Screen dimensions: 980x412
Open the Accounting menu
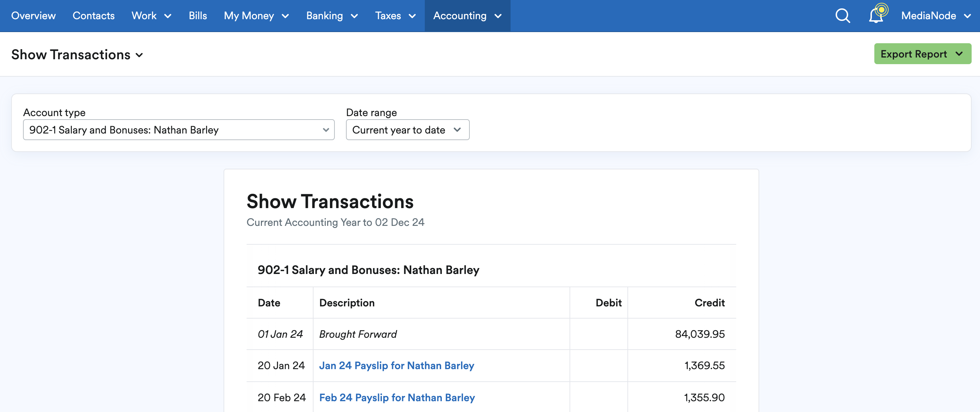click(467, 16)
